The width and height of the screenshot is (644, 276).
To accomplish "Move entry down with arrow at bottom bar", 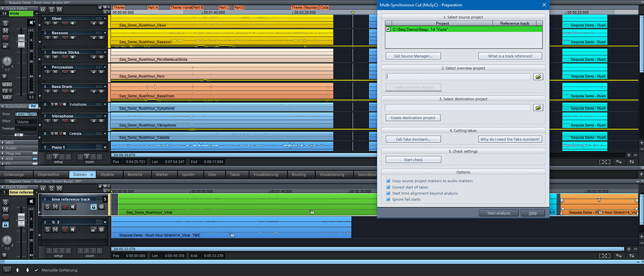I will (x=28, y=270).
